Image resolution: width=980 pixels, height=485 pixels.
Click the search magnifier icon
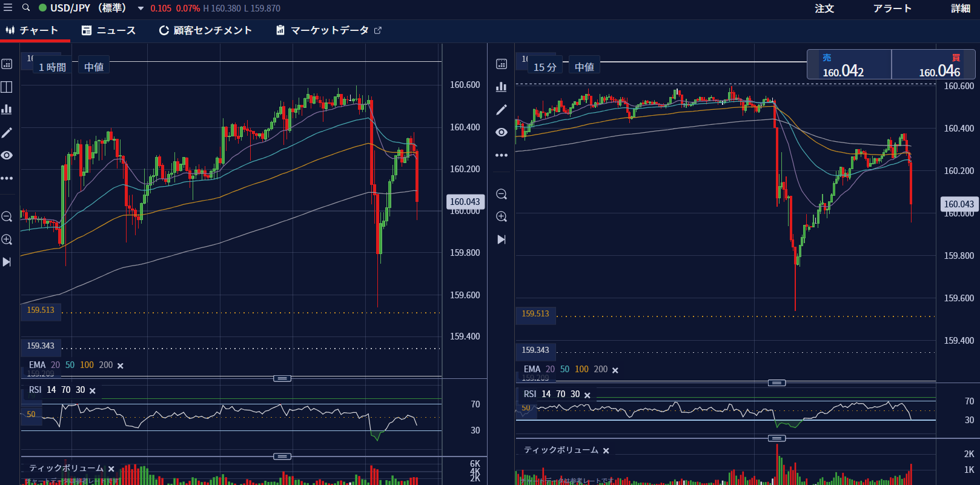(x=26, y=8)
